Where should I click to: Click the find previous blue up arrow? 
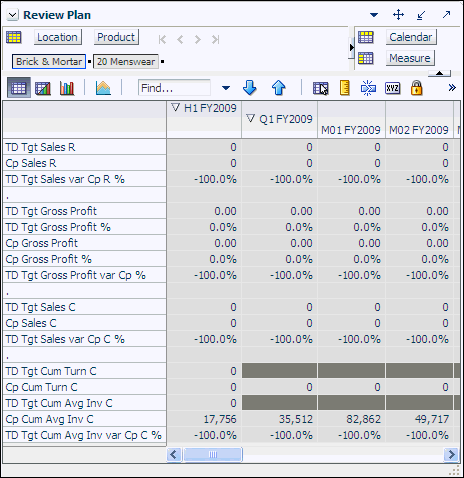click(x=278, y=88)
